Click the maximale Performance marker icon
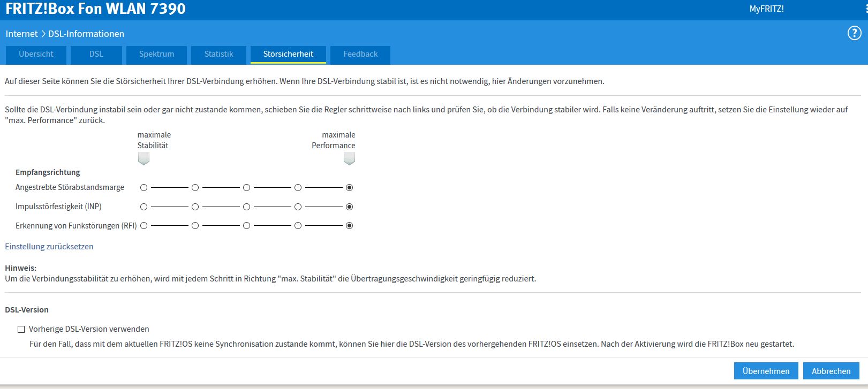The image size is (868, 389). pos(349,159)
